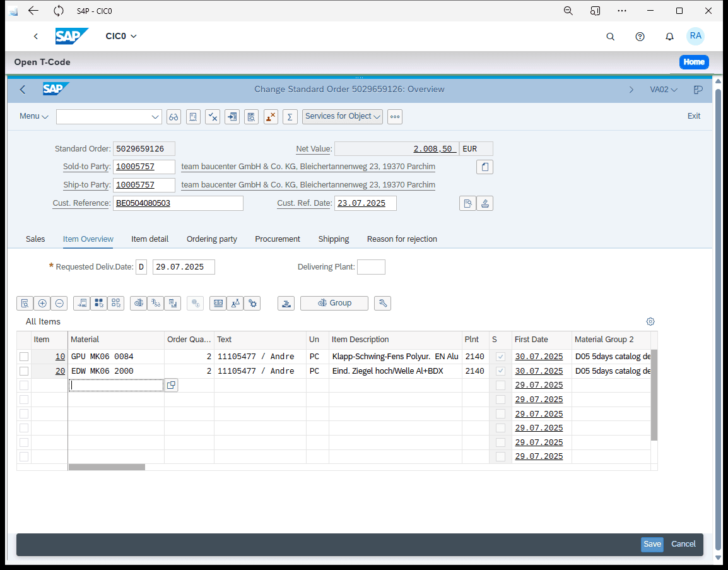Click the select all items grid icon

99,304
